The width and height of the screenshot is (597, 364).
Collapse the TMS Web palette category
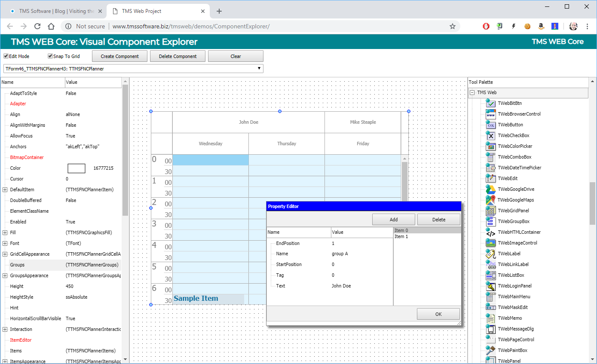(x=472, y=92)
